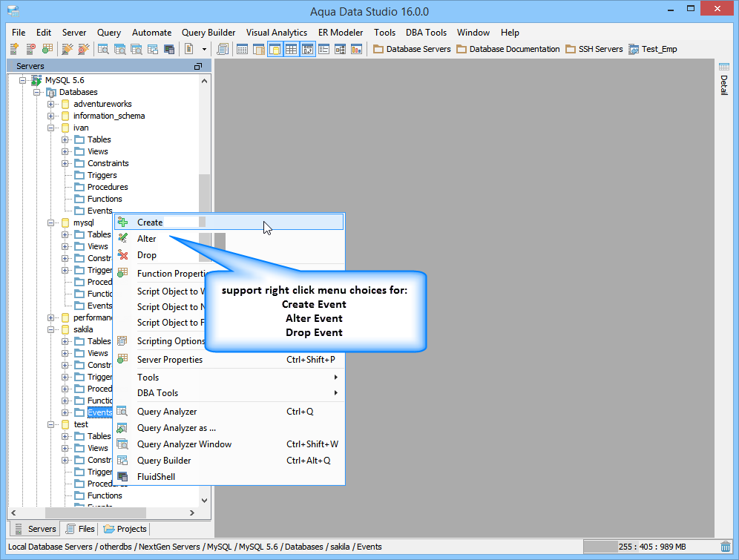Open the ER Modeler menu

(x=341, y=33)
